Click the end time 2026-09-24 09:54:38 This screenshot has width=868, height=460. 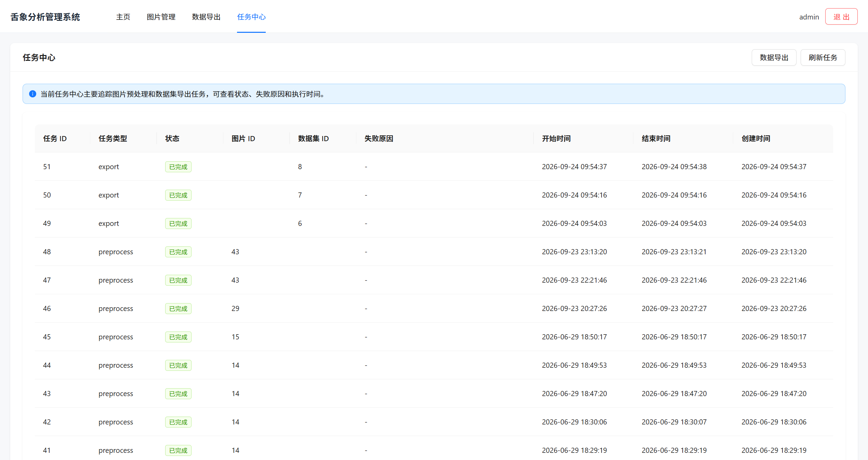(x=674, y=167)
